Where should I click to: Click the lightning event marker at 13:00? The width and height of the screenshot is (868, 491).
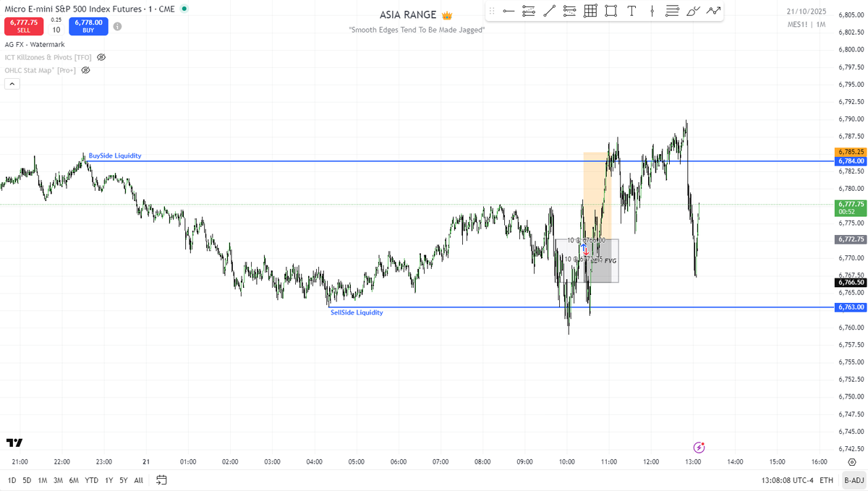[699, 448]
